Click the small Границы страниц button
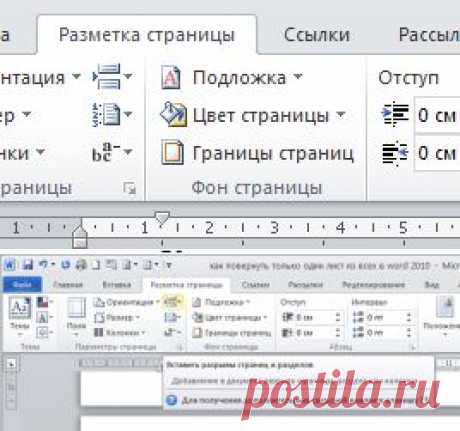This screenshot has height=431, width=460. click(232, 332)
